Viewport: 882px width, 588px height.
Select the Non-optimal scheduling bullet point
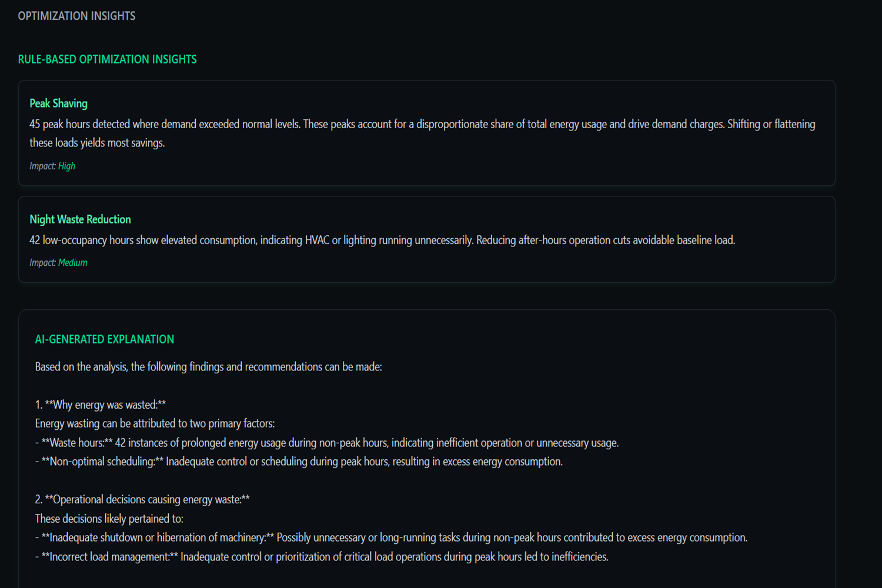[299, 462]
